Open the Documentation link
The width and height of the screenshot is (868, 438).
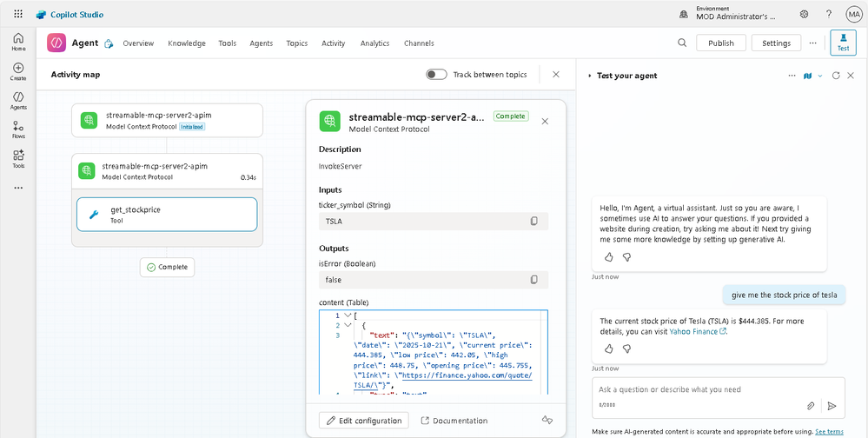(x=454, y=421)
